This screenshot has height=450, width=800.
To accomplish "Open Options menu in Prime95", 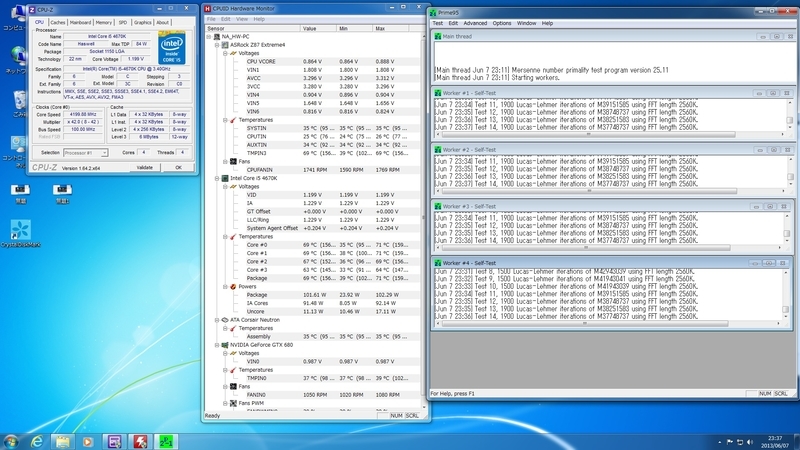I will tap(502, 23).
